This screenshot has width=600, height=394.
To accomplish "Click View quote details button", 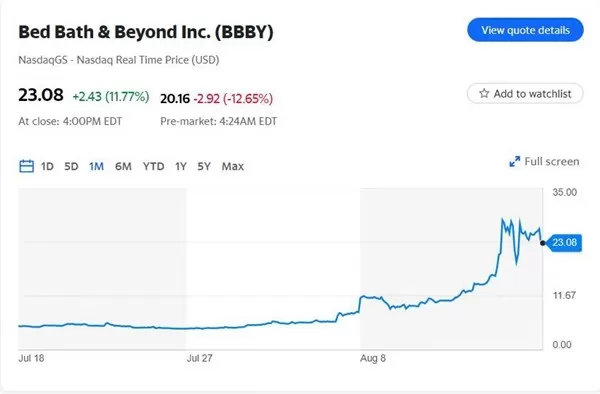I will (525, 30).
